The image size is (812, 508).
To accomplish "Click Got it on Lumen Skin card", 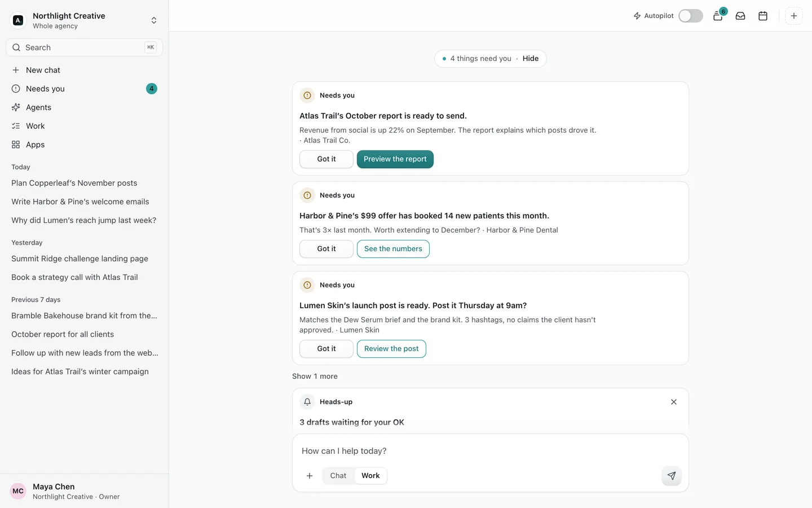I will pyautogui.click(x=326, y=349).
